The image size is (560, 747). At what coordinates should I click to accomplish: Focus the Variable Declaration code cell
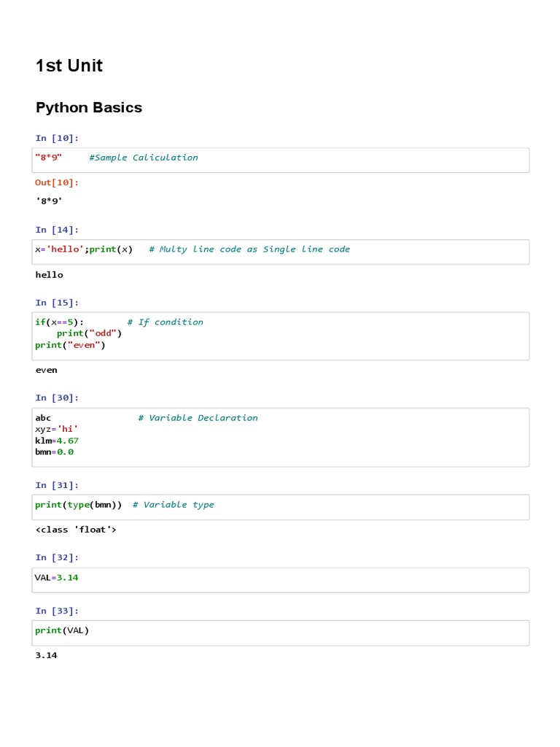pos(281,437)
